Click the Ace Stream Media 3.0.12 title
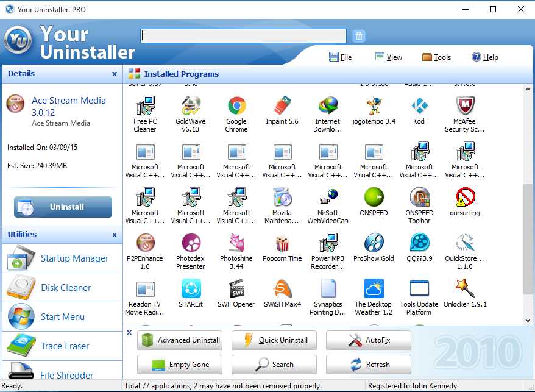Image resolution: width=535 pixels, height=392 pixels. pyautogui.click(x=69, y=107)
